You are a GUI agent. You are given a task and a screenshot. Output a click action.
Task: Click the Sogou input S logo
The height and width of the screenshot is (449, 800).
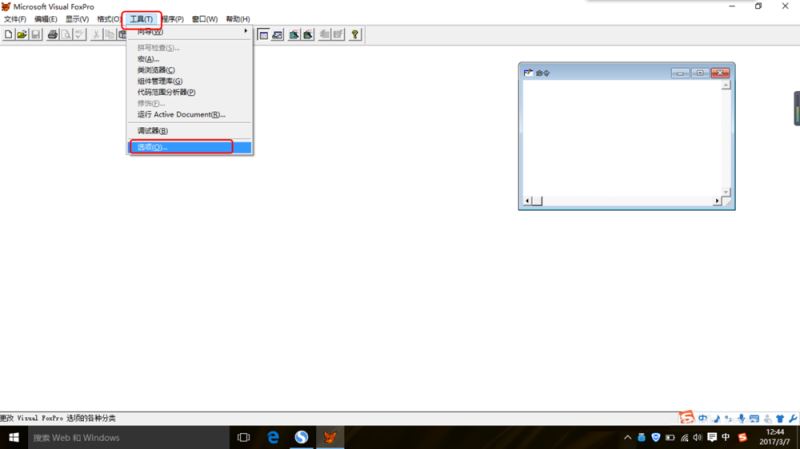[686, 417]
